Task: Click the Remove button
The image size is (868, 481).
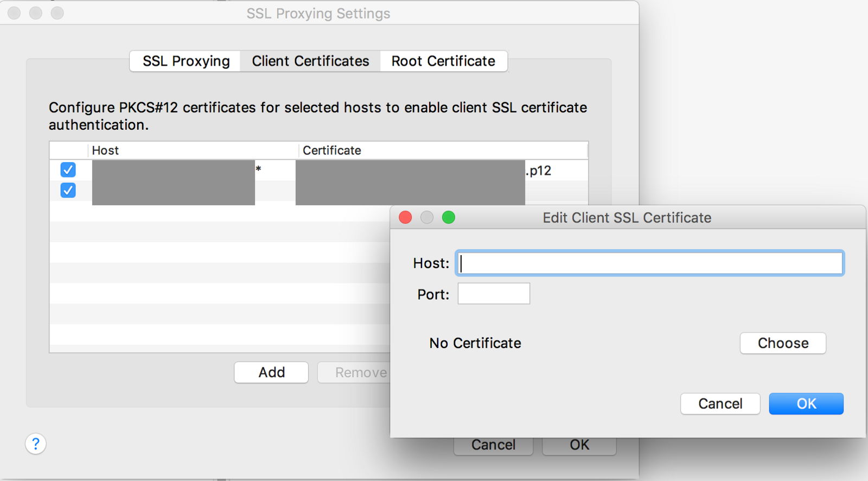Action: tap(354, 372)
